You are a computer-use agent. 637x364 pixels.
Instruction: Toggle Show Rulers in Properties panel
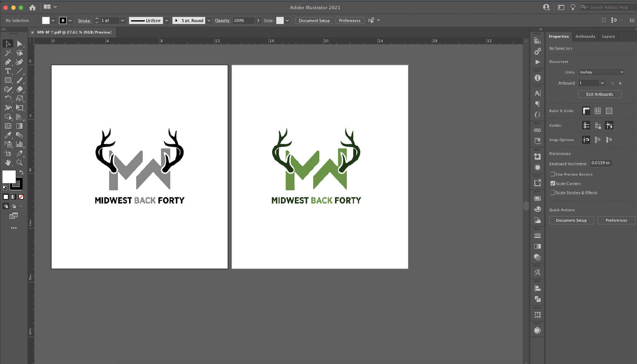click(x=586, y=111)
